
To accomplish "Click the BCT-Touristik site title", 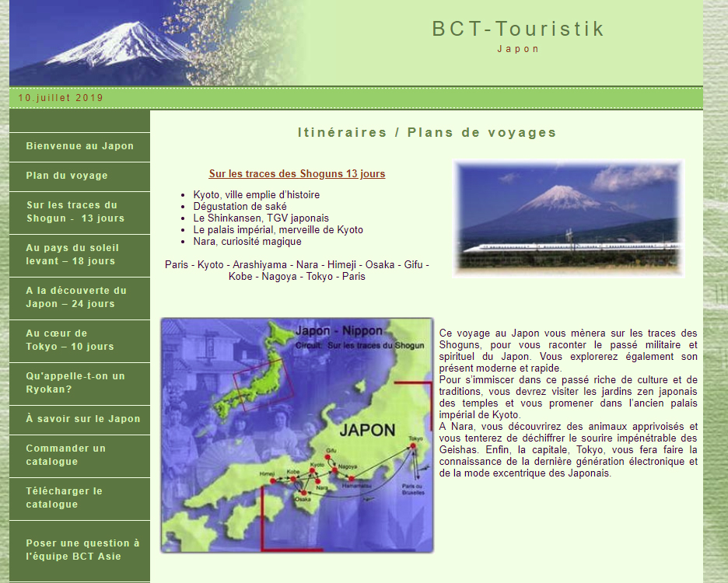I will (x=518, y=29).
